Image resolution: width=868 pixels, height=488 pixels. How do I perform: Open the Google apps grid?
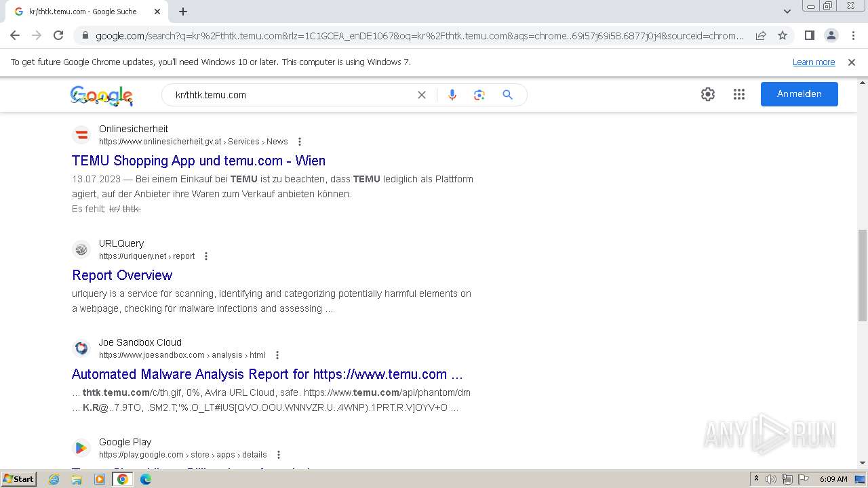point(739,94)
